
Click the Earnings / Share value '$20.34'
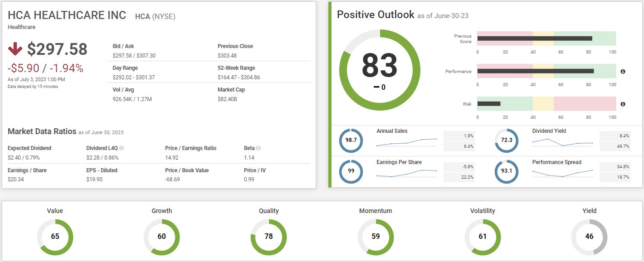16,180
